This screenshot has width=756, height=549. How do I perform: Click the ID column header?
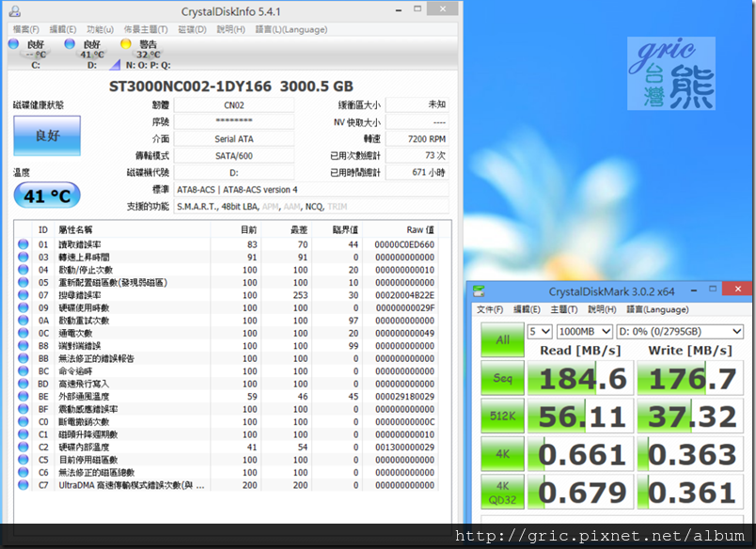(x=43, y=230)
